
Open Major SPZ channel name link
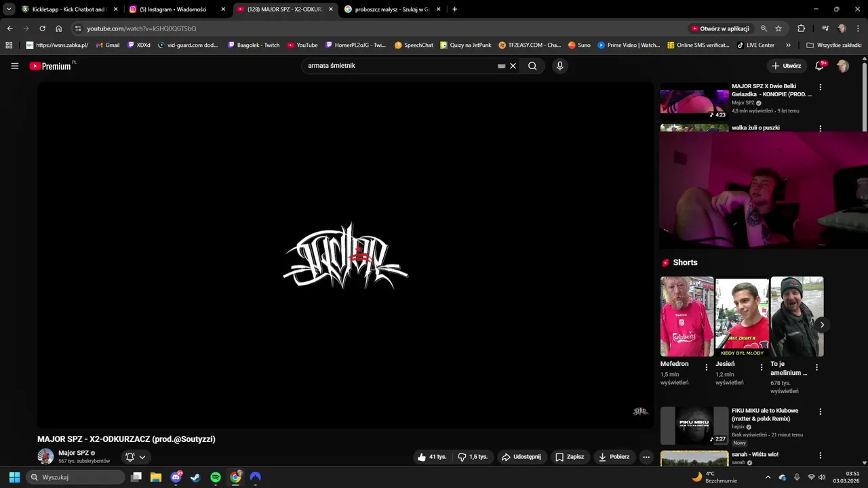point(73,453)
